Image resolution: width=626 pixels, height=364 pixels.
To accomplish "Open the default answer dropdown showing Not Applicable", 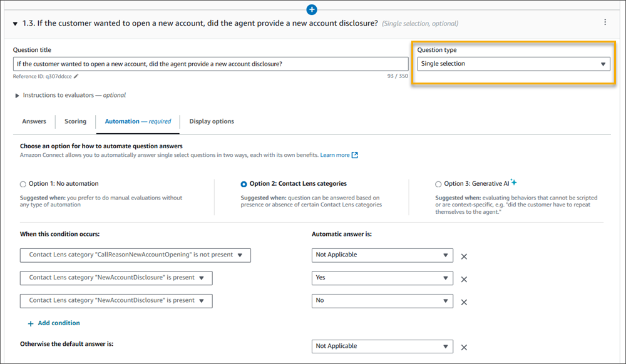I will [x=382, y=346].
